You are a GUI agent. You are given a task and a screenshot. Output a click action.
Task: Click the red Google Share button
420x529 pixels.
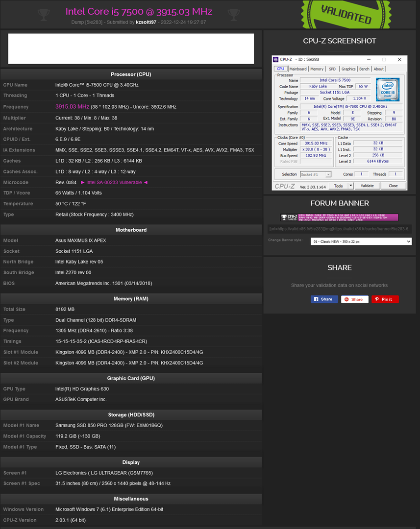tap(354, 299)
